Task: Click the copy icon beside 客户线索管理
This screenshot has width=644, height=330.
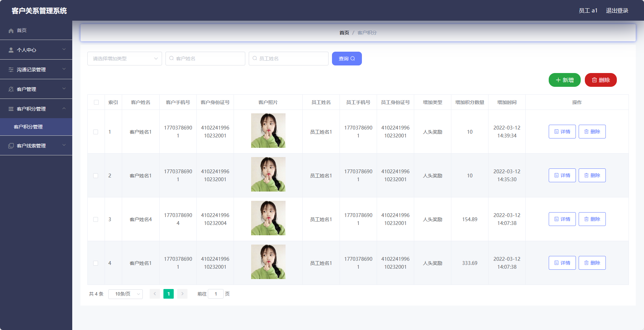Action: pyautogui.click(x=11, y=146)
